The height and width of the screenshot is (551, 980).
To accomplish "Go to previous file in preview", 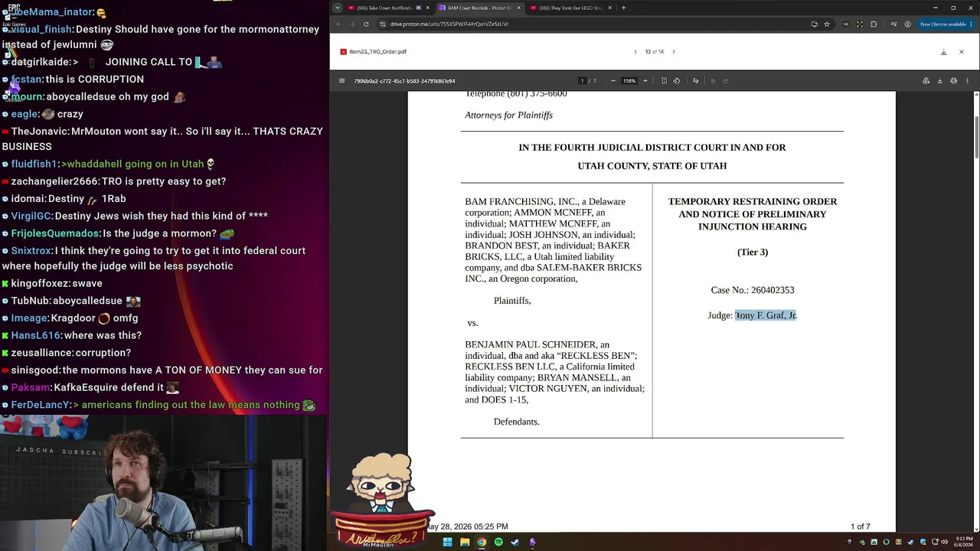I will coord(635,52).
